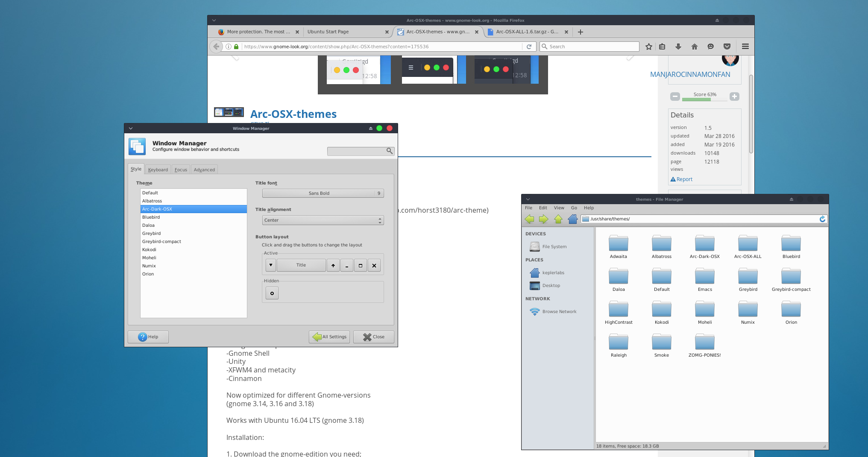Click the Title block in Active layout

pos(301,265)
